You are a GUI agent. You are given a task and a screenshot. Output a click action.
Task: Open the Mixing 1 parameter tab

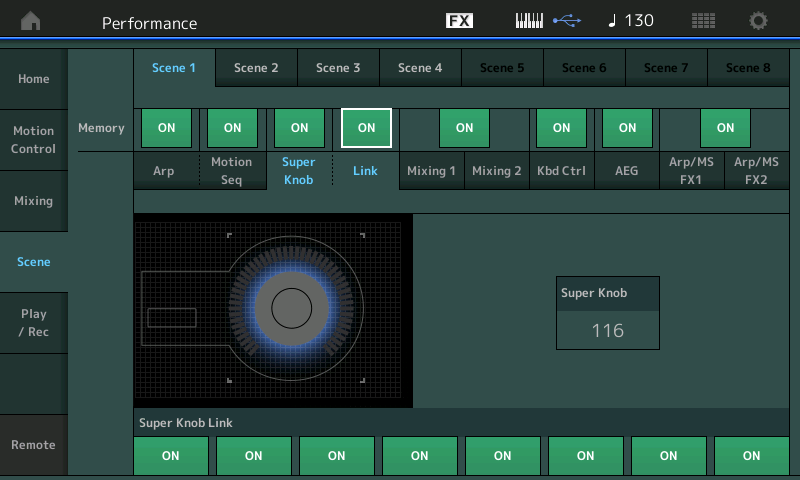(431, 171)
